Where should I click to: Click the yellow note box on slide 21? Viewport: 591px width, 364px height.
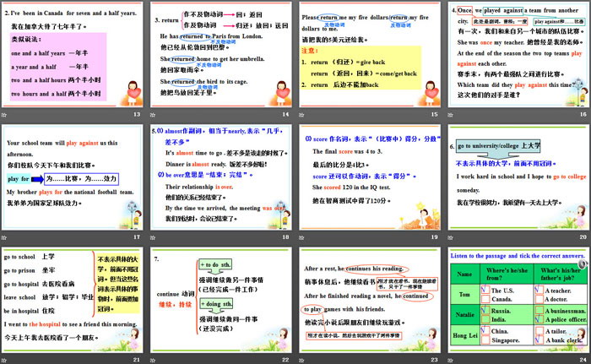(x=117, y=283)
